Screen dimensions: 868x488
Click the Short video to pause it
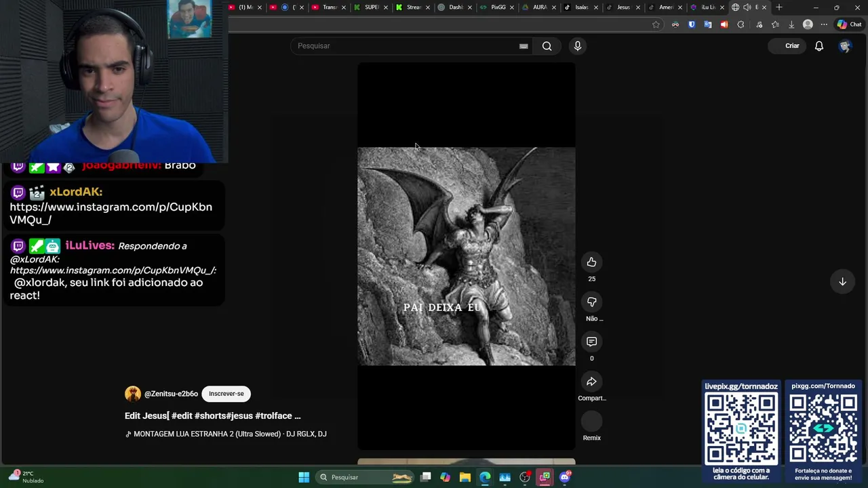[x=467, y=256]
